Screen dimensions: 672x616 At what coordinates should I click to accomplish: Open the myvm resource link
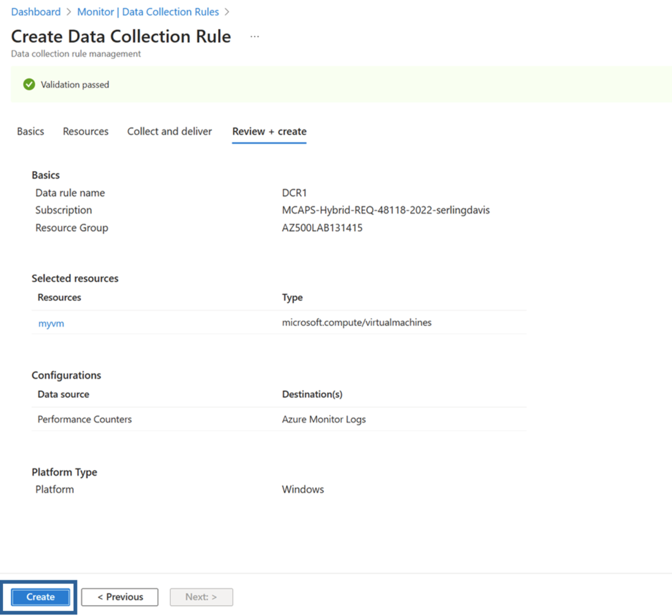(x=51, y=323)
